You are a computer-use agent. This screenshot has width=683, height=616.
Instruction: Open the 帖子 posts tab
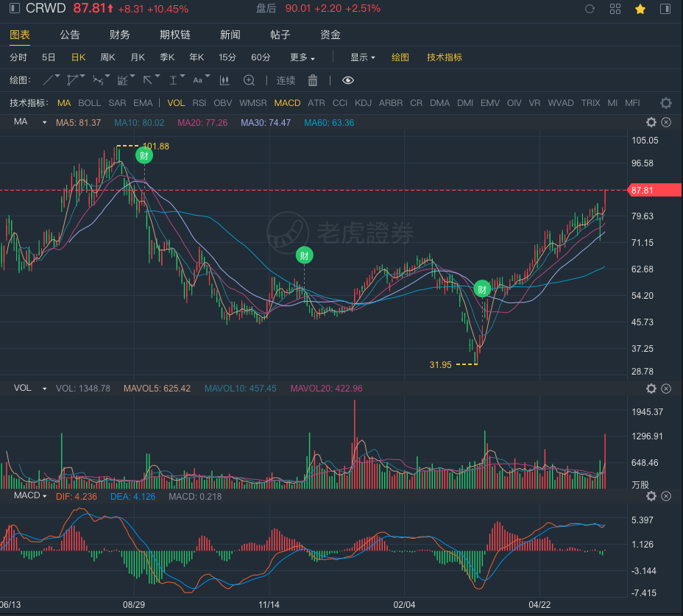pyautogui.click(x=280, y=35)
